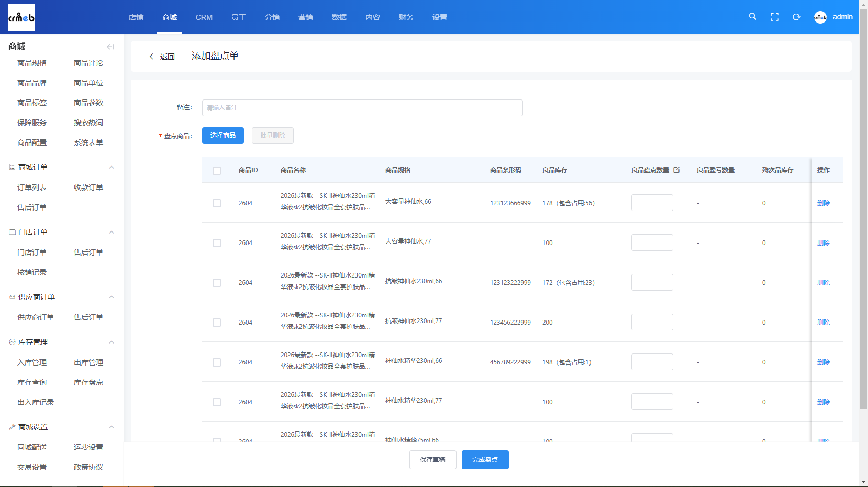868x487 pixels.
Task: Click the search magnifier icon in header
Action: coord(752,17)
